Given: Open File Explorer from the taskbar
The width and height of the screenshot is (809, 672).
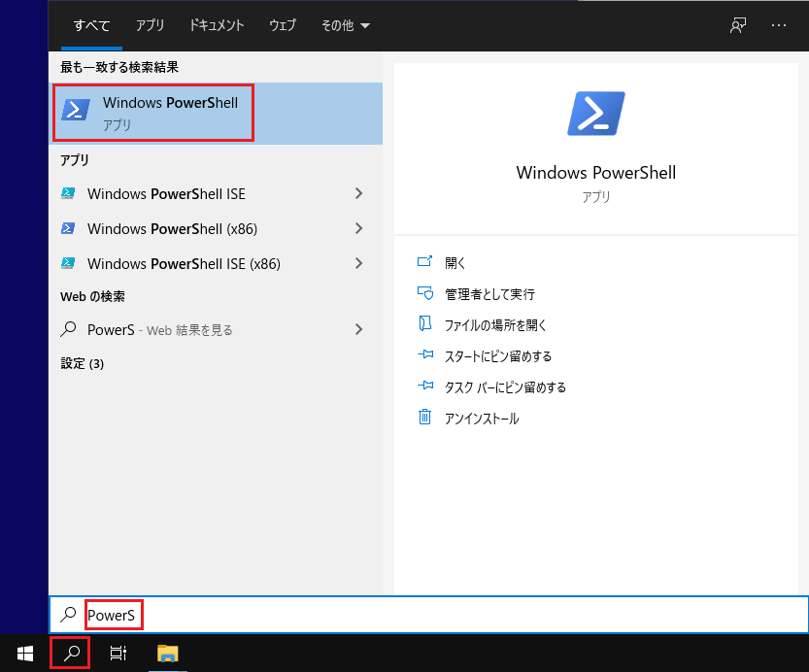Looking at the screenshot, I should tap(167, 654).
